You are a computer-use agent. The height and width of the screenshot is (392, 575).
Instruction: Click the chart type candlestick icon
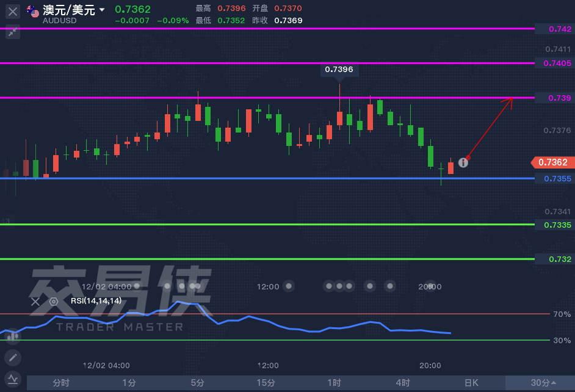pyautogui.click(x=12, y=336)
